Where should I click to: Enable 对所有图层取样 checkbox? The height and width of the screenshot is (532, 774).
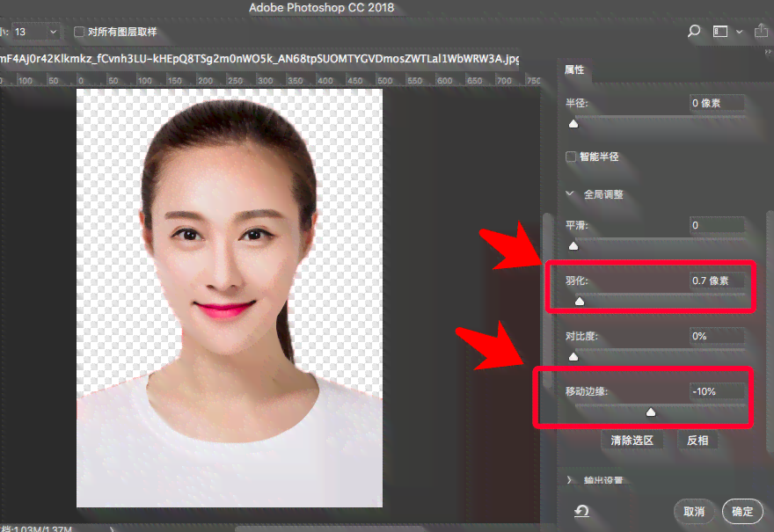tap(78, 32)
